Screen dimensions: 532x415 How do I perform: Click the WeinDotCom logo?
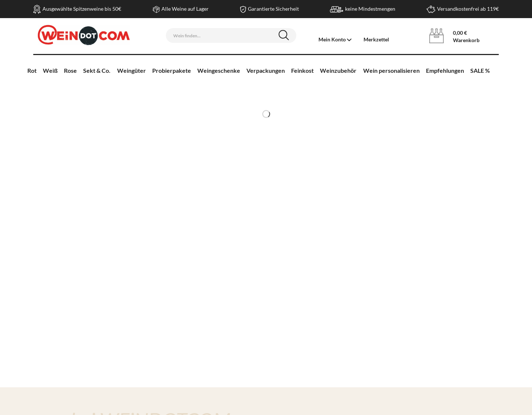(x=84, y=35)
